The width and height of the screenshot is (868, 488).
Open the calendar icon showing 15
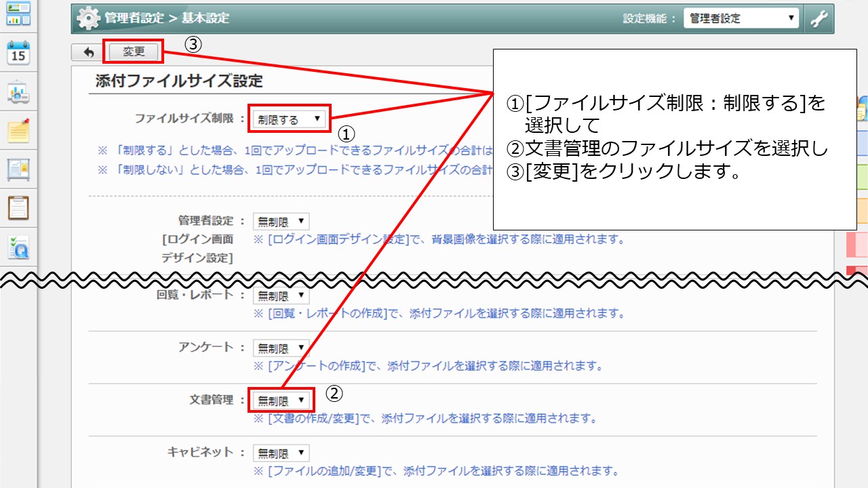18,52
